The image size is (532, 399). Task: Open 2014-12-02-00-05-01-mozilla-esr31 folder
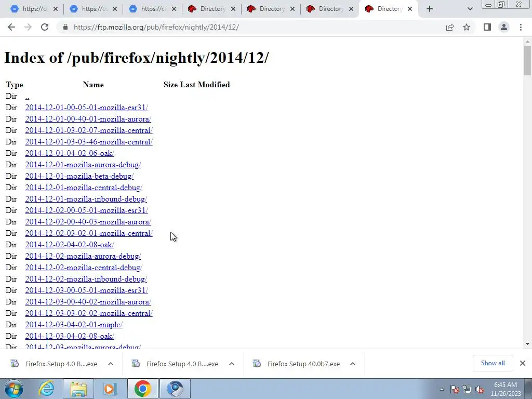pos(87,210)
